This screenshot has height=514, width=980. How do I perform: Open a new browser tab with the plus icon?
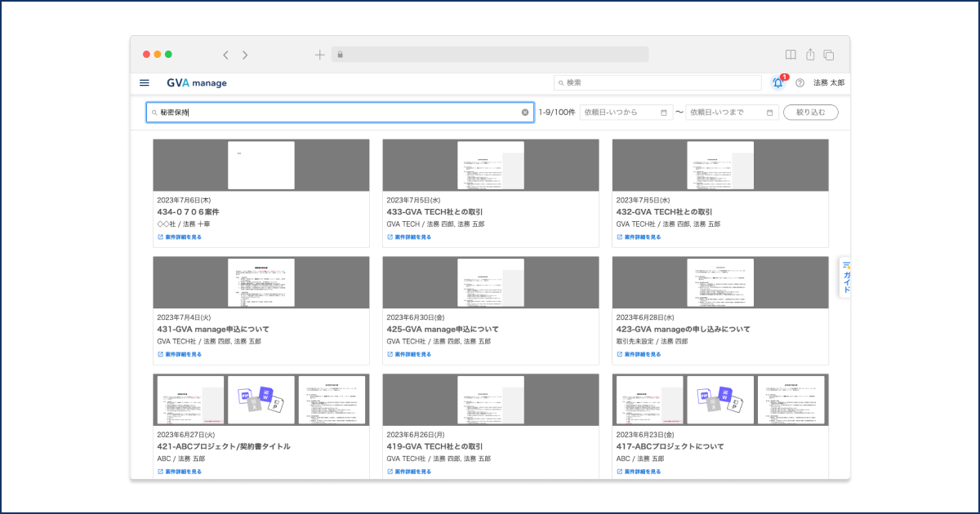(x=319, y=55)
